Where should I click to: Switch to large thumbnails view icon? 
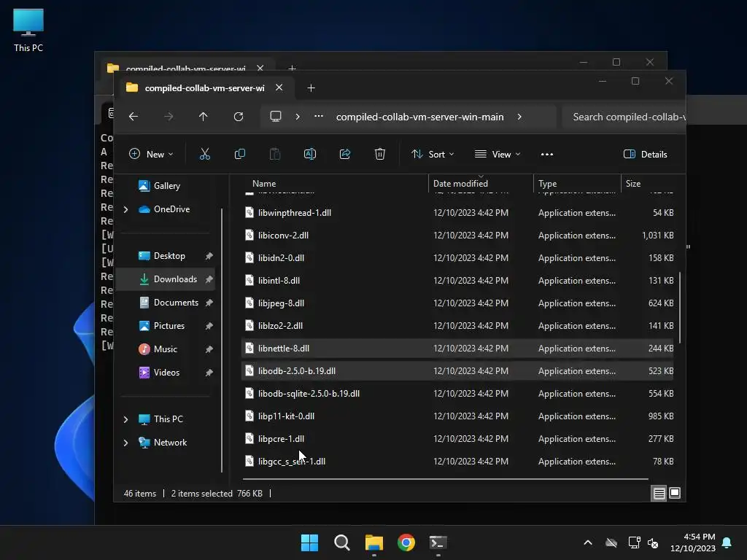[x=675, y=494]
